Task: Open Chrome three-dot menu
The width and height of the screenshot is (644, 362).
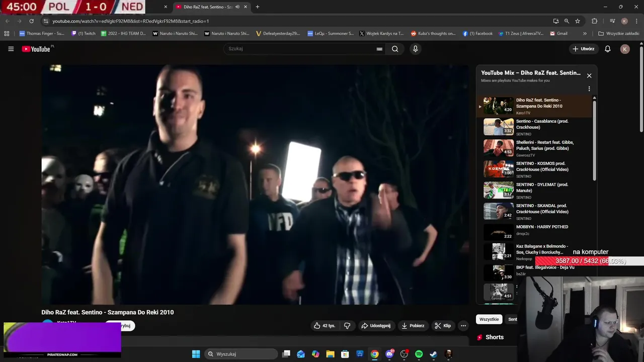Action: pyautogui.click(x=636, y=21)
